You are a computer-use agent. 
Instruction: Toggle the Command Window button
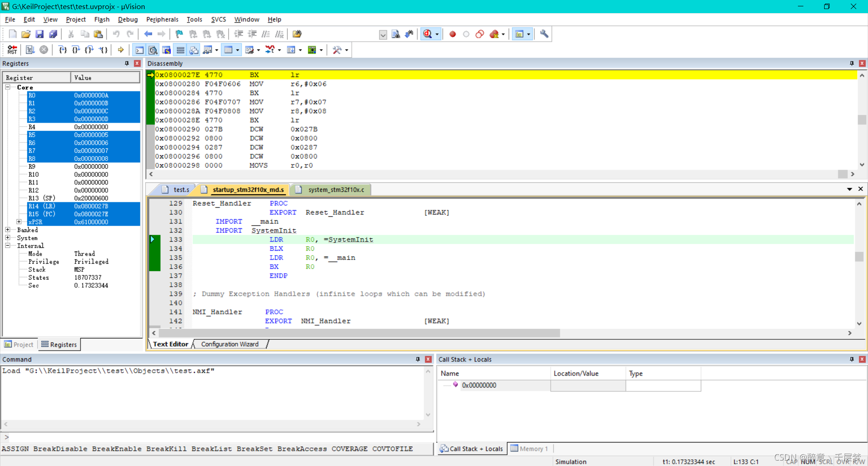pos(140,50)
